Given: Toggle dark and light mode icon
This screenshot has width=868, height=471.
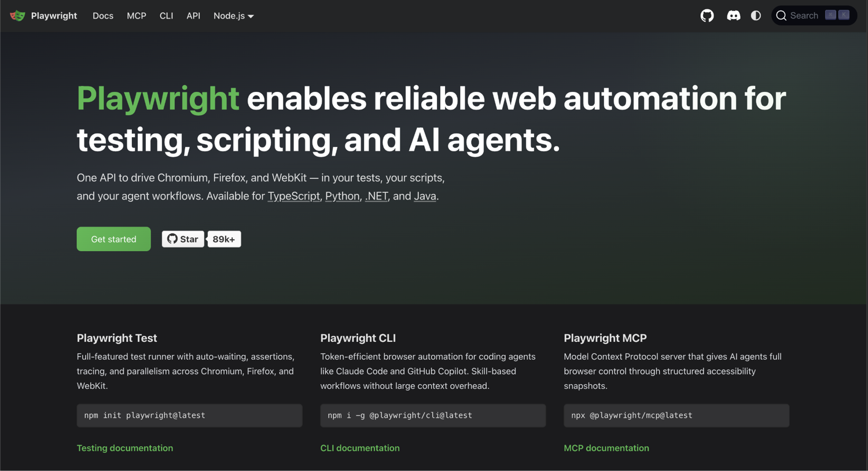Looking at the screenshot, I should pyautogui.click(x=756, y=16).
